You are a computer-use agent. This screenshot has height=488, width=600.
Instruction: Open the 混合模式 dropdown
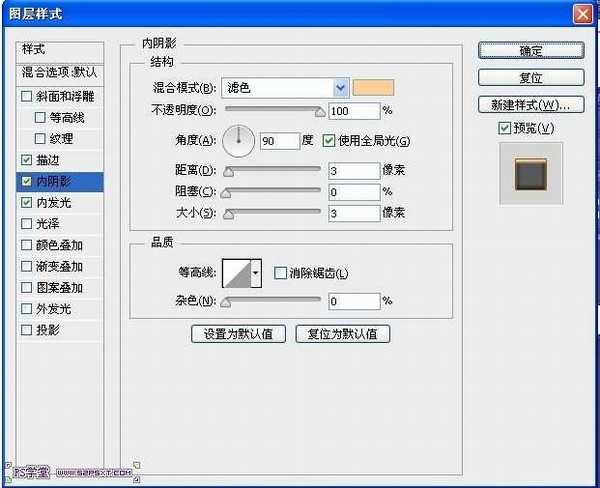click(x=341, y=88)
